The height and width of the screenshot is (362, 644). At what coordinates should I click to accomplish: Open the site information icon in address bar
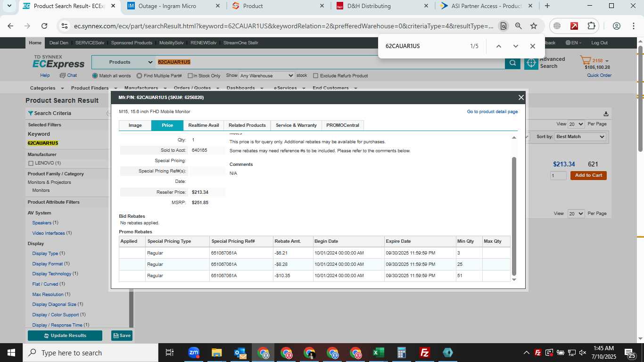(x=65, y=26)
